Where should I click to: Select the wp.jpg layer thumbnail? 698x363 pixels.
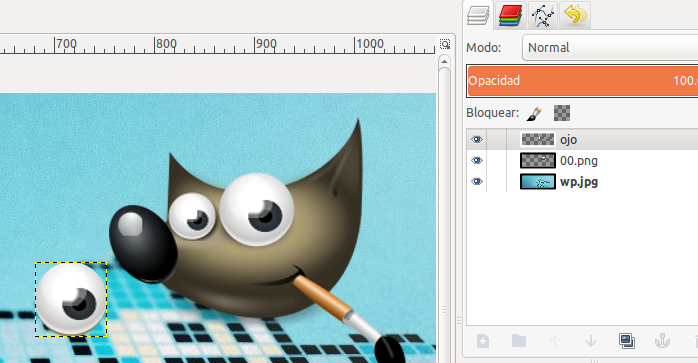(x=538, y=182)
